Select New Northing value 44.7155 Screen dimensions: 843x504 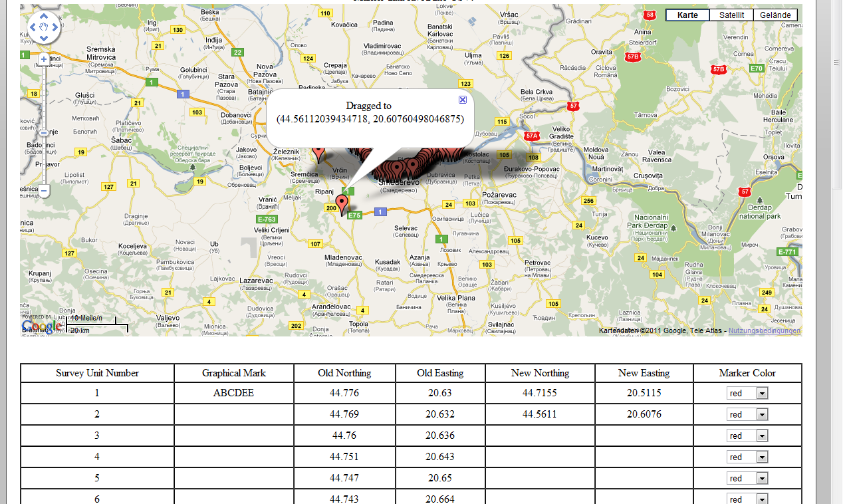coord(540,393)
